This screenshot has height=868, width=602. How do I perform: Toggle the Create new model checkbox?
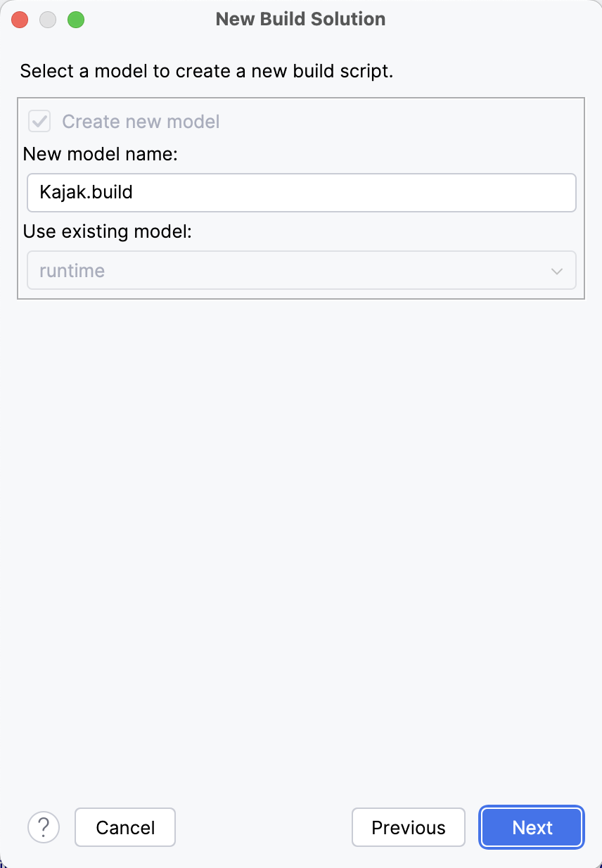pyautogui.click(x=39, y=122)
